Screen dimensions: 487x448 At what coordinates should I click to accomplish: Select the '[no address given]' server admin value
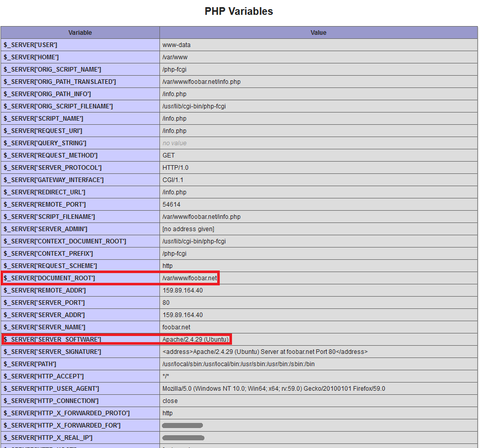[188, 229]
